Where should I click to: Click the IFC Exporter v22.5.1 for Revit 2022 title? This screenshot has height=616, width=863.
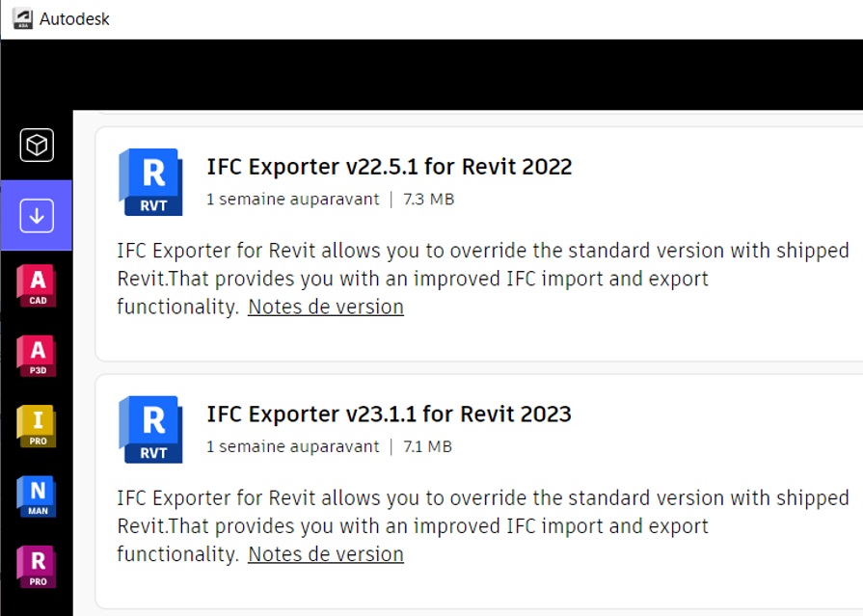[389, 167]
